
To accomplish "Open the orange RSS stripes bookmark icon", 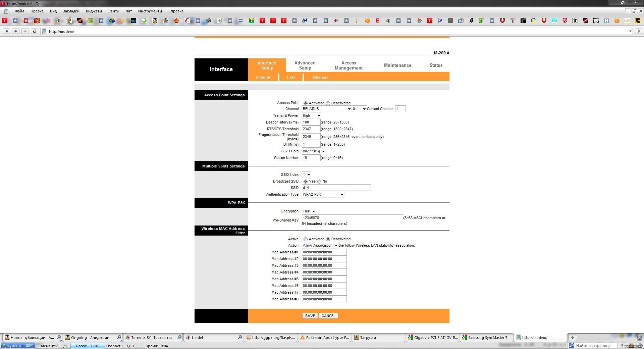I will click(x=37, y=20).
